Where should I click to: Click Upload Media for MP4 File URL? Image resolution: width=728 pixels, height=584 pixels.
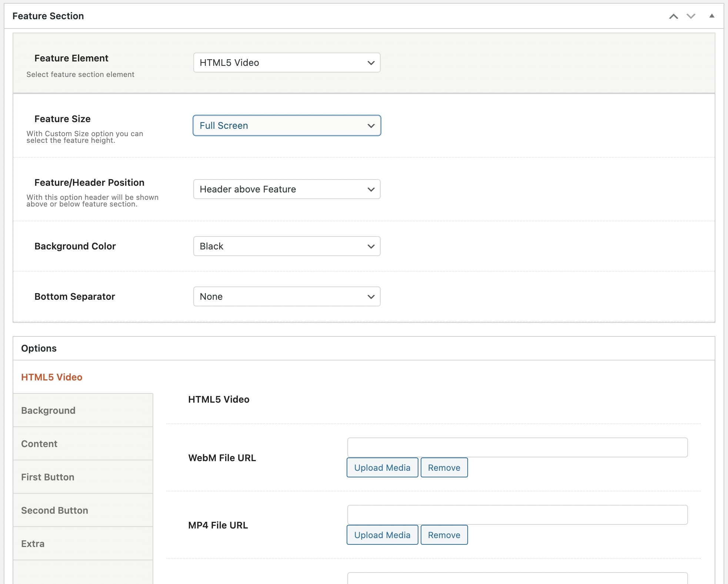pyautogui.click(x=382, y=535)
